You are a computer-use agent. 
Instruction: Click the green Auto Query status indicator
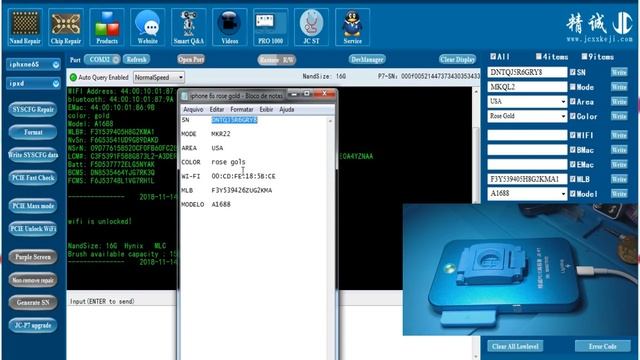(73, 77)
